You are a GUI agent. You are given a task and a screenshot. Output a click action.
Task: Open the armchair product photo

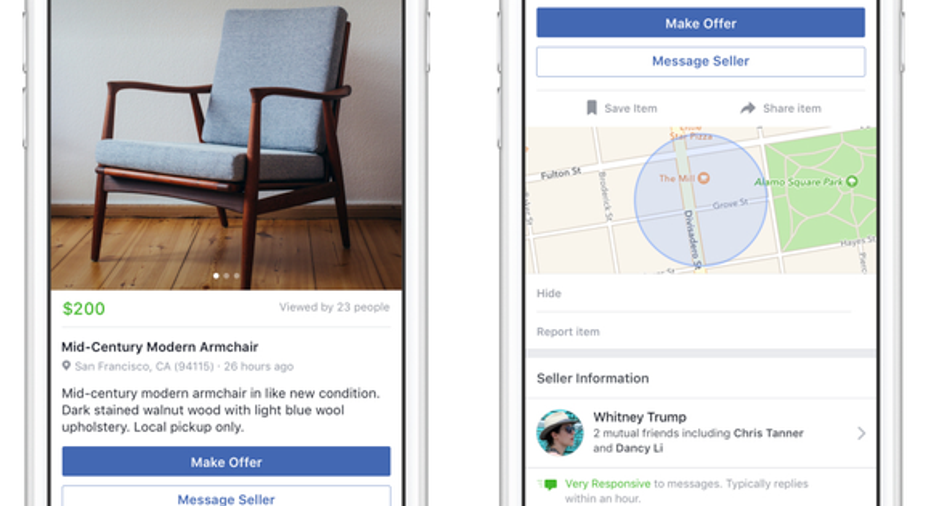tap(226, 144)
